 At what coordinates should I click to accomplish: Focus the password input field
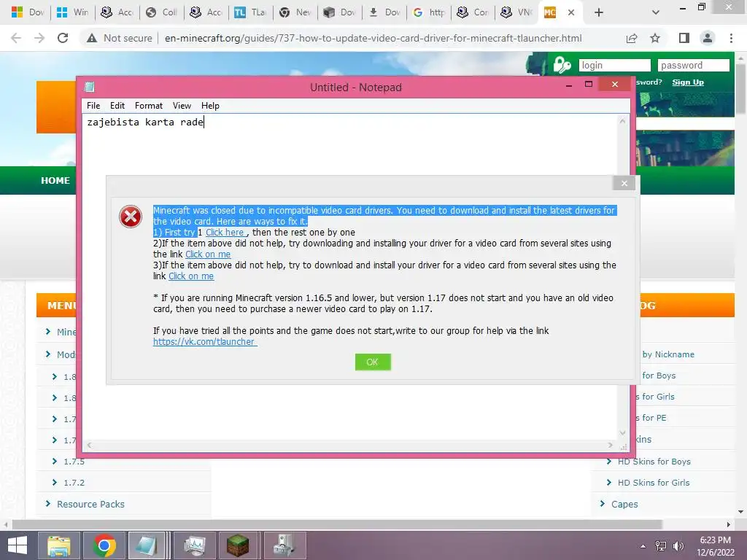694,65
